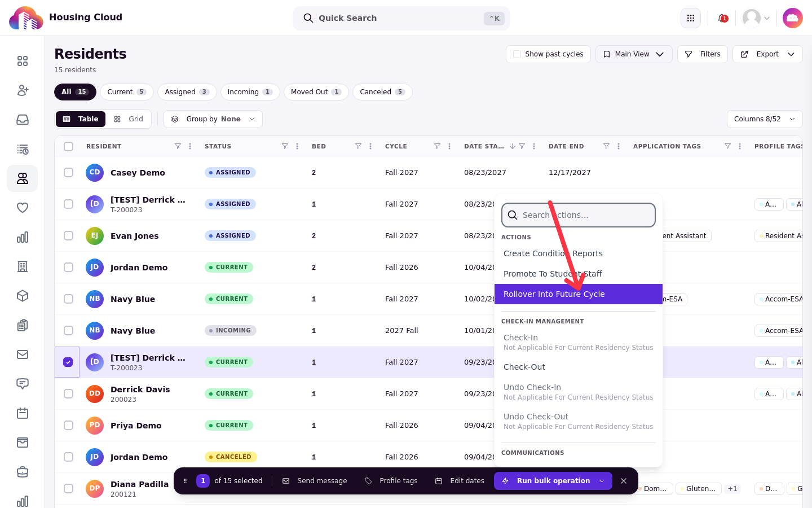Select Casey Demo row checkbox
Viewport: 812px width, 508px height.
coord(69,172)
